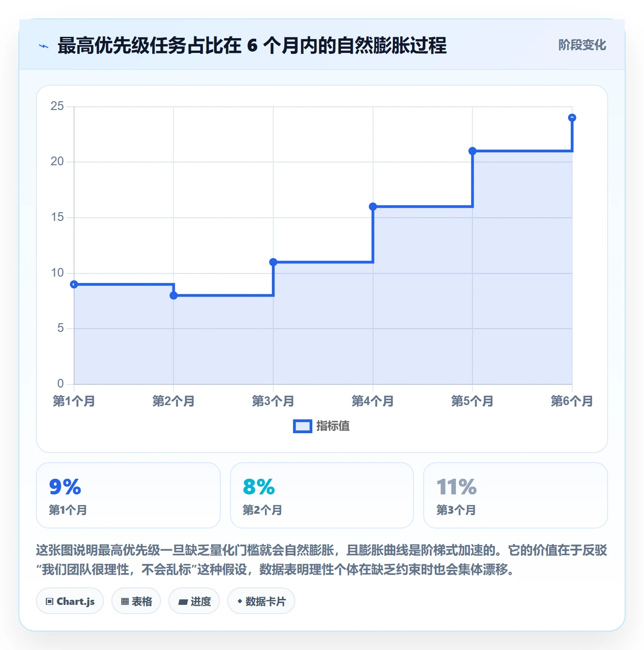Click the lightning bolt icon beside the title
Screen dimensions: 644x650
coord(44,46)
